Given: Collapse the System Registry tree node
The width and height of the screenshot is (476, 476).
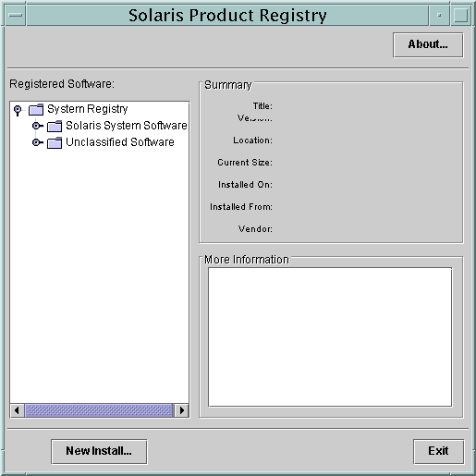Looking at the screenshot, I should click(18, 110).
